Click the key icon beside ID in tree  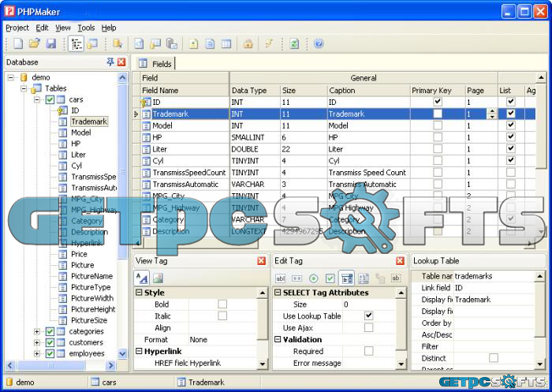62,110
